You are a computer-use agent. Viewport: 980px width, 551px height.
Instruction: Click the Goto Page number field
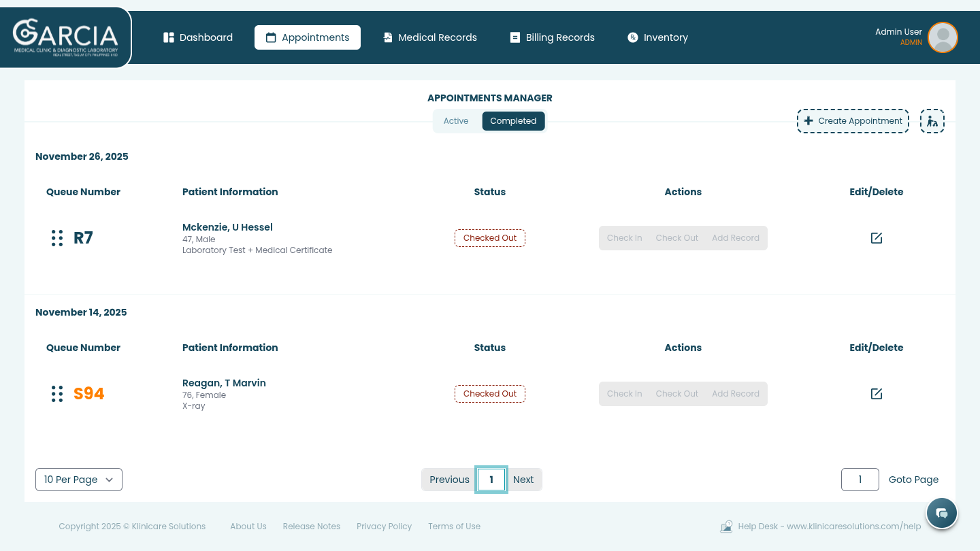coord(860,480)
